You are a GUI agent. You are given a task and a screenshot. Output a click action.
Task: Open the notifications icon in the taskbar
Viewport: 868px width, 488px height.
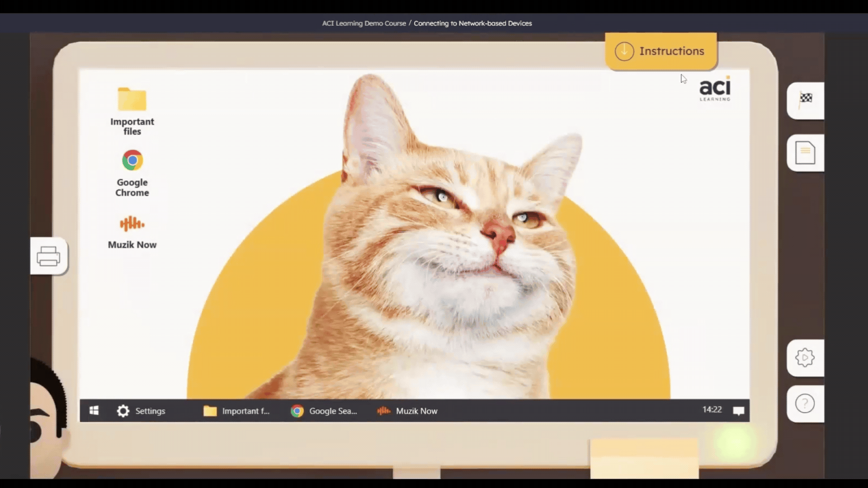click(739, 411)
